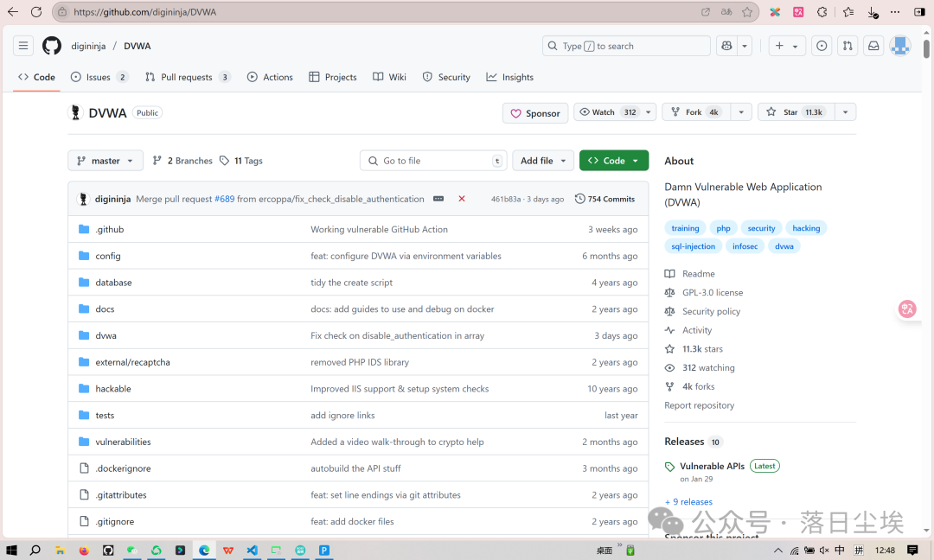Open the Report repository link
934x560 pixels.
tap(700, 405)
